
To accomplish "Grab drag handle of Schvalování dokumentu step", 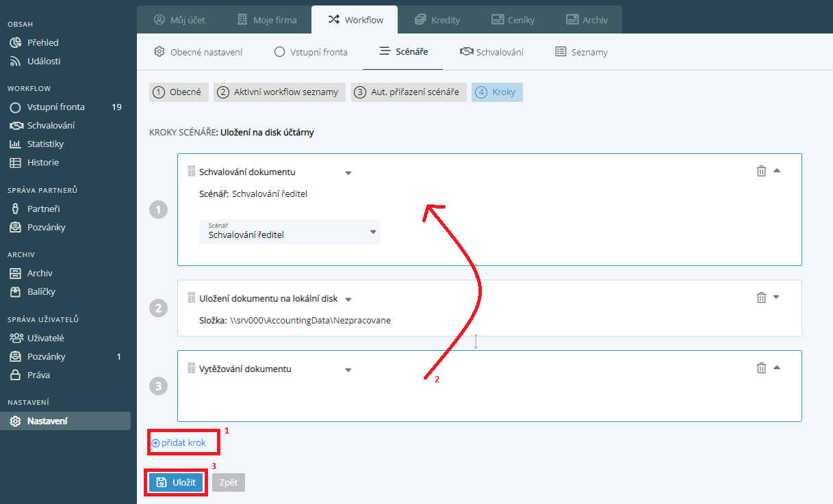I will click(x=192, y=172).
